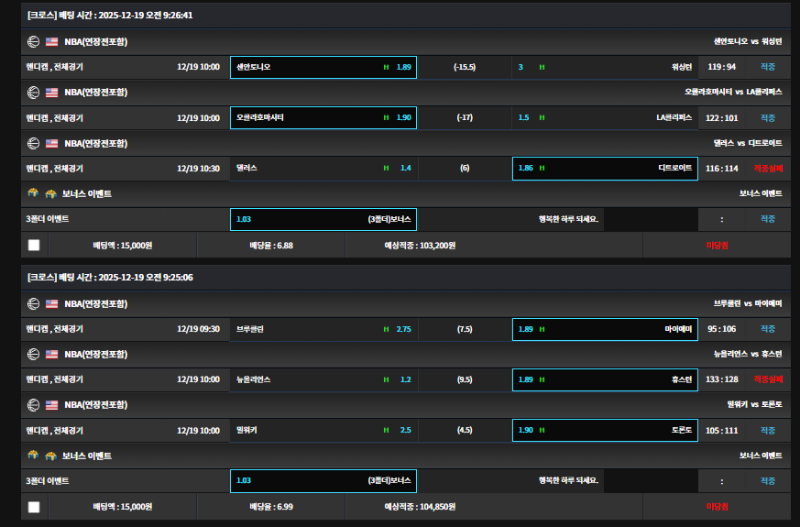Select the 휴스턴 1.89 odds box
Screen dimensions: 800x527
coord(604,379)
